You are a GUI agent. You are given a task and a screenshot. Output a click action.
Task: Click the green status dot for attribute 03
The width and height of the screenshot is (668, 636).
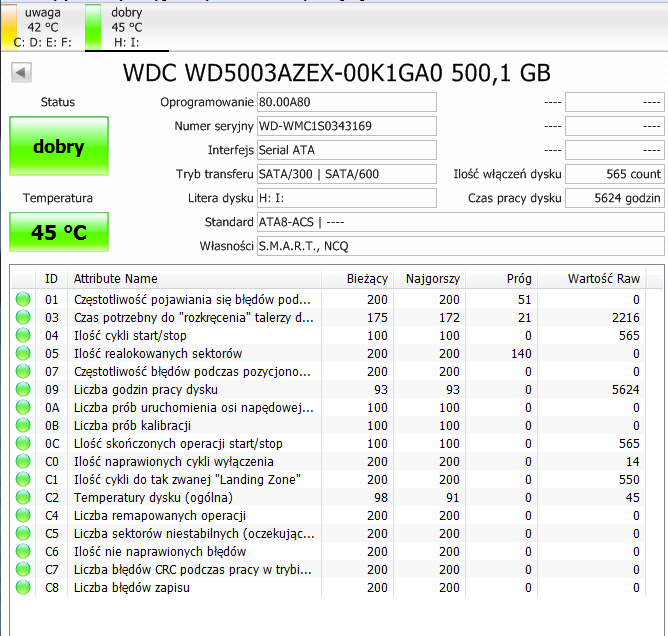point(23,317)
